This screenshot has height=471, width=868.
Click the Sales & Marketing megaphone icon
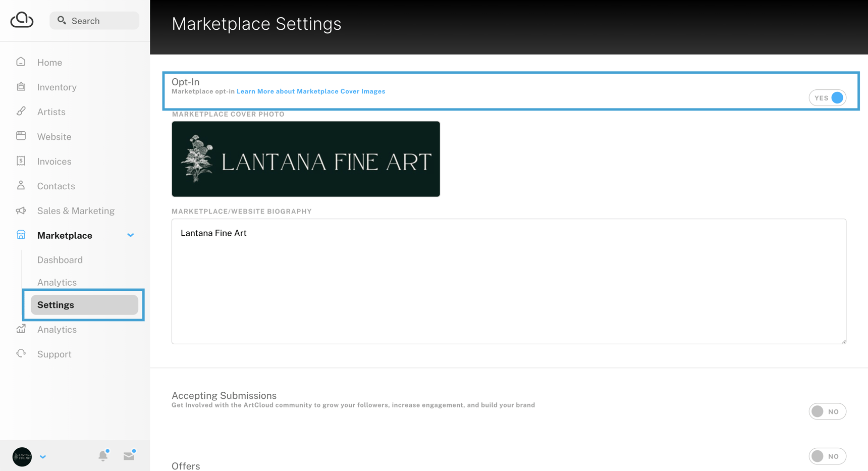(x=21, y=210)
